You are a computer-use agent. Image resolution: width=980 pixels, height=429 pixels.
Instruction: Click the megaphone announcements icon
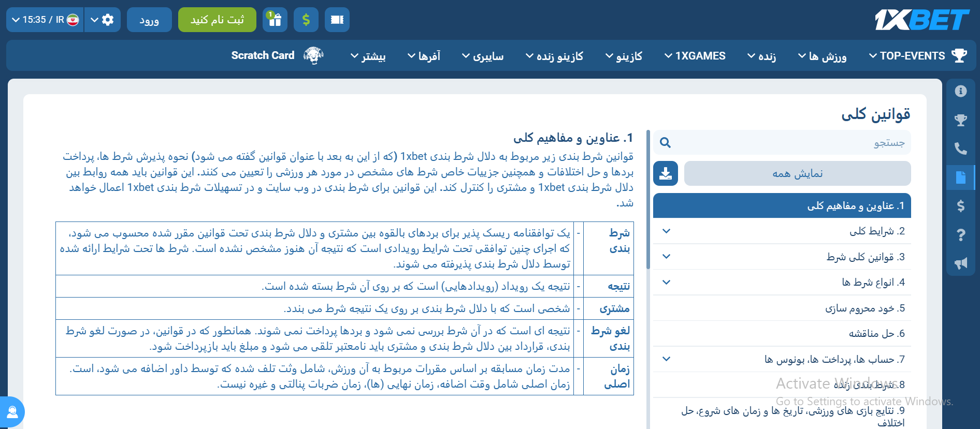(961, 263)
